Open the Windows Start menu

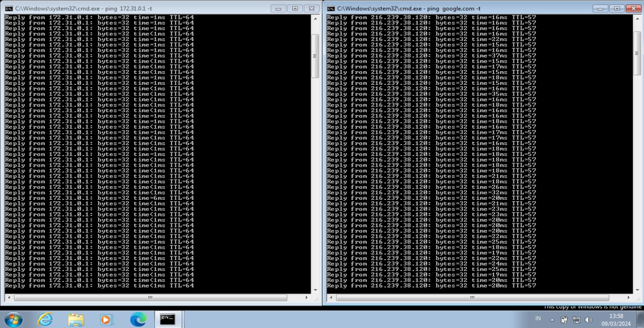pyautogui.click(x=13, y=319)
